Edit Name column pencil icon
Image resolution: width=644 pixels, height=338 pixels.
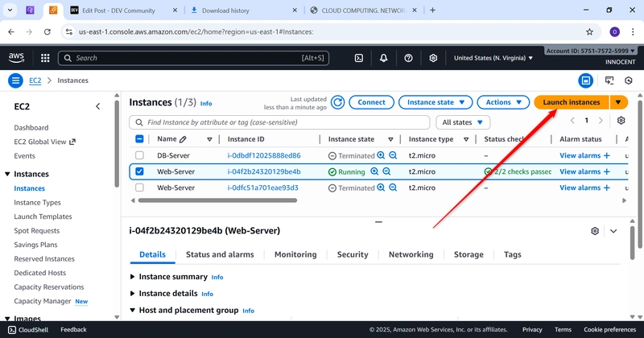click(183, 140)
